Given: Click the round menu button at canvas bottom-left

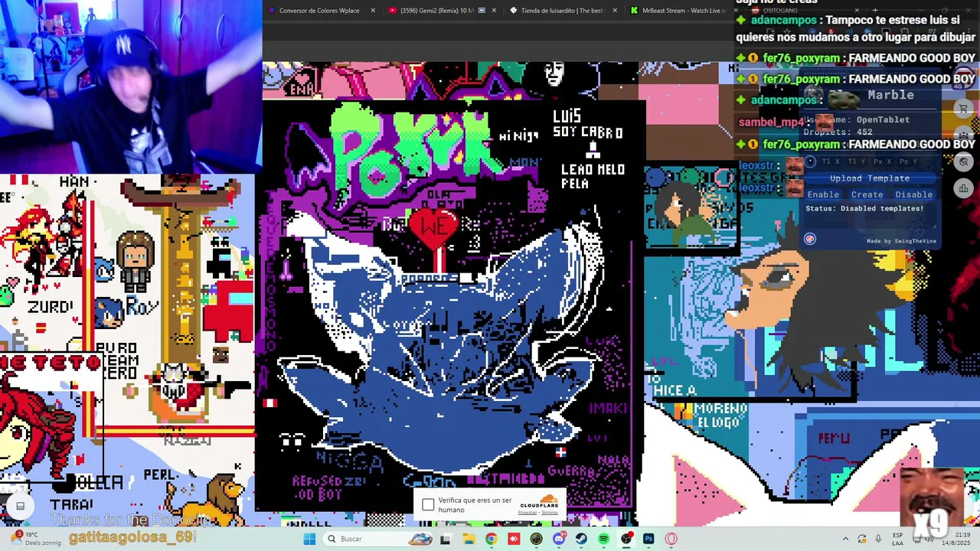Looking at the screenshot, I should [21, 506].
